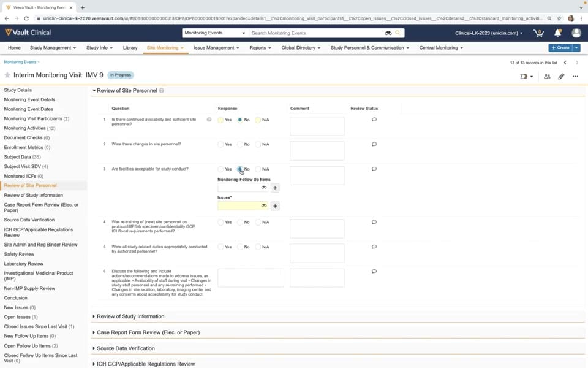This screenshot has width=588, height=368.
Task: Click the pencil edit icon
Action: click(x=562, y=77)
